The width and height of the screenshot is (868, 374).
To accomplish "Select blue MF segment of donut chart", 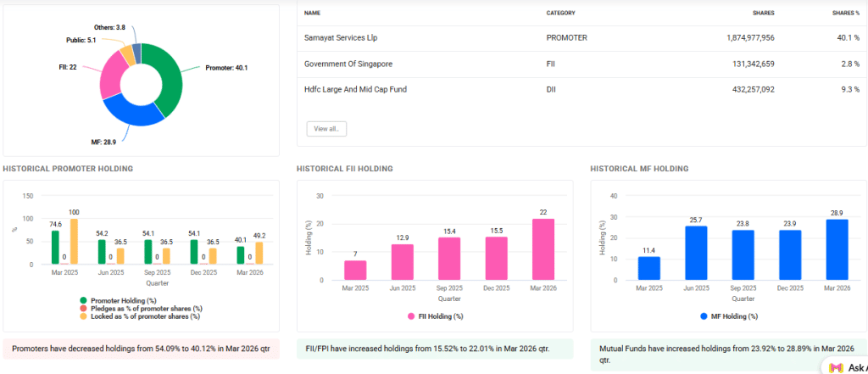I will (136, 114).
